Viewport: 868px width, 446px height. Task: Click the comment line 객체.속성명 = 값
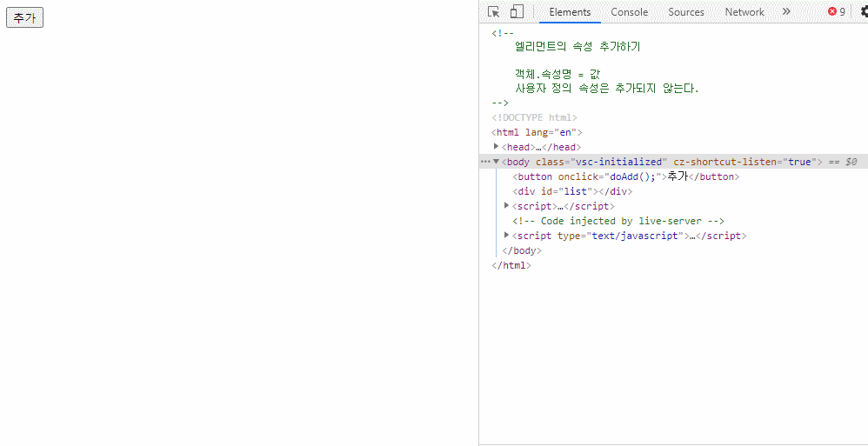click(x=558, y=75)
